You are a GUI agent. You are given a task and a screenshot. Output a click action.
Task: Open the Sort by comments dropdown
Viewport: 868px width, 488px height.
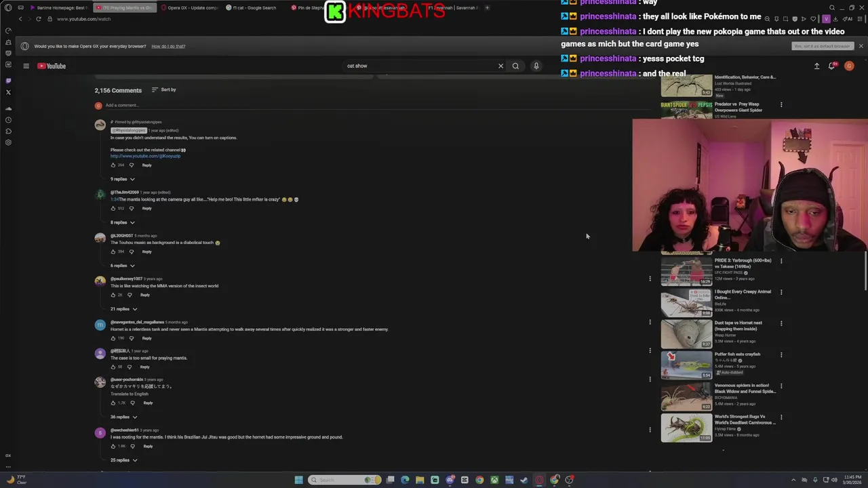click(163, 89)
